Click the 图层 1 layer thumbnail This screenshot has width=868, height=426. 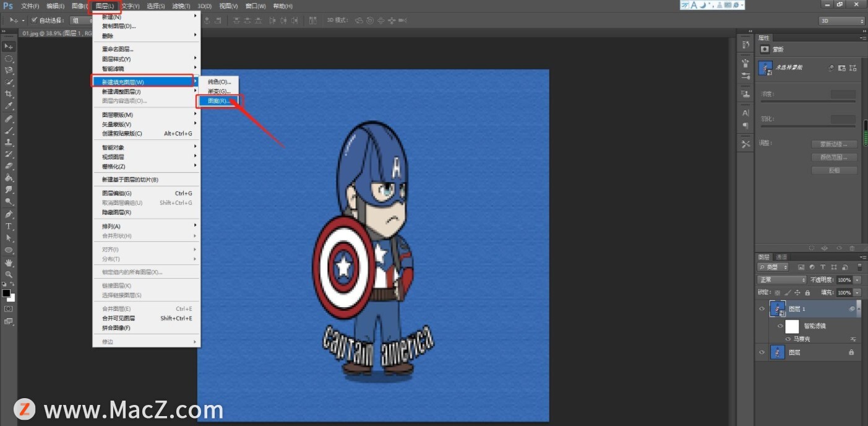778,308
